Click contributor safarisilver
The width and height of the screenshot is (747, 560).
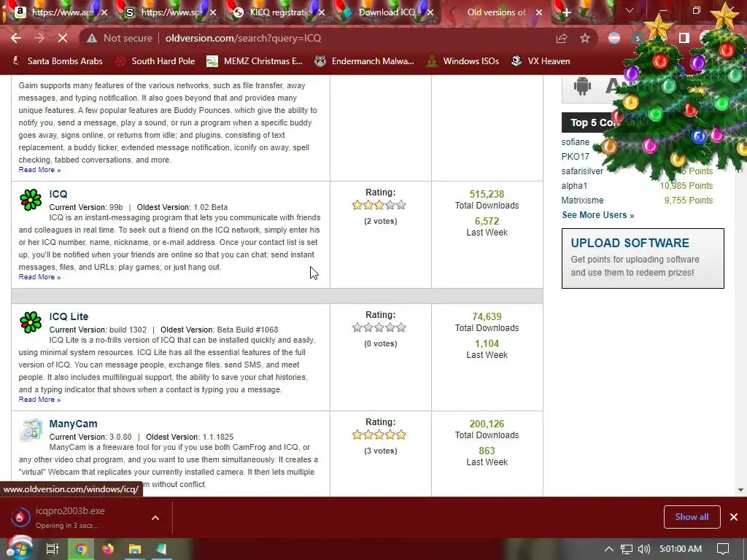click(581, 171)
